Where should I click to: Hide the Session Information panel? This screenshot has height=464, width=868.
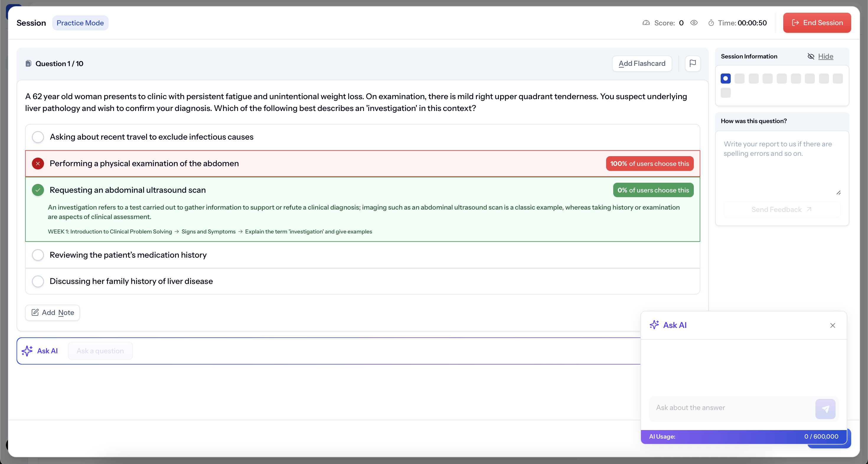pos(825,56)
